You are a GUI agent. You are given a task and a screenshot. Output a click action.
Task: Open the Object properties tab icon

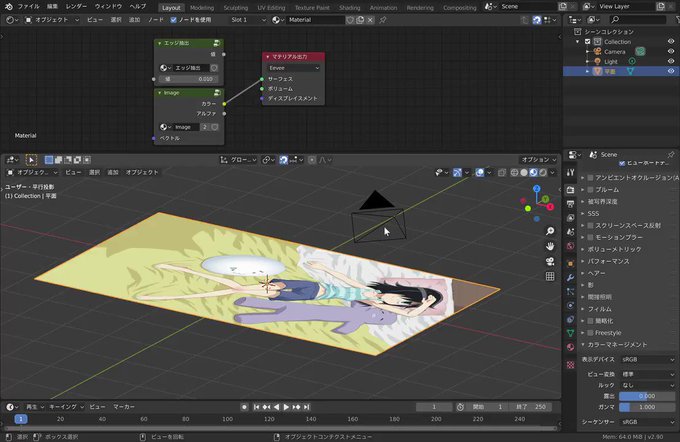tap(570, 263)
